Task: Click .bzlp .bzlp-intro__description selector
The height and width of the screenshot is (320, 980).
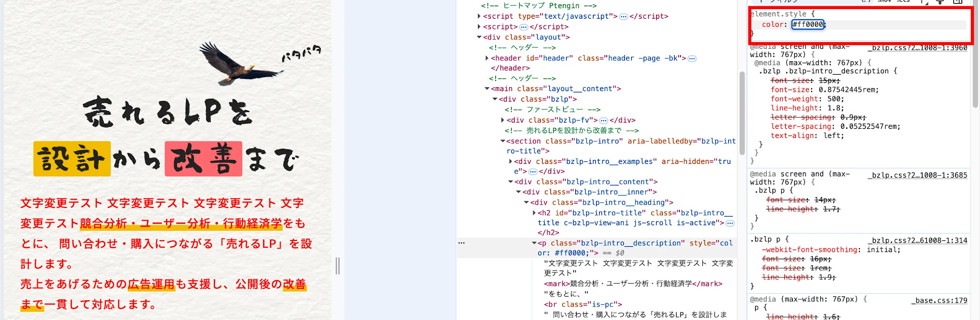Action: 823,71
